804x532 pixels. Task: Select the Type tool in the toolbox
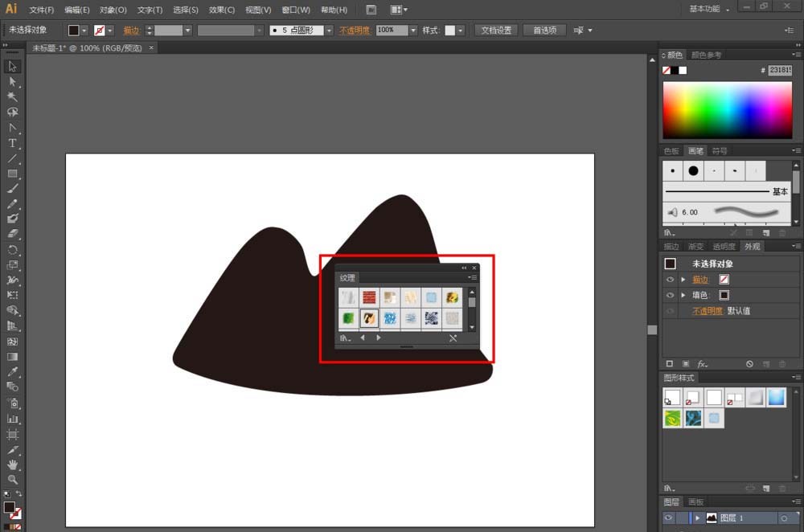(12, 143)
